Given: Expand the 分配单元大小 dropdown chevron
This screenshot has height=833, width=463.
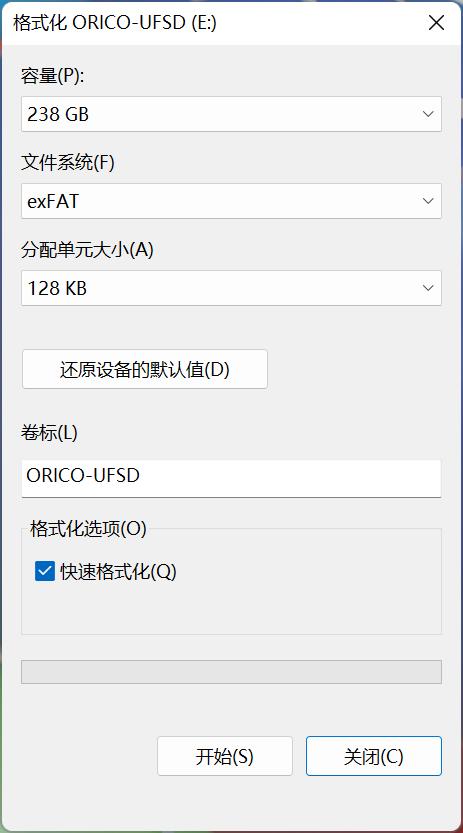Looking at the screenshot, I should [x=428, y=288].
